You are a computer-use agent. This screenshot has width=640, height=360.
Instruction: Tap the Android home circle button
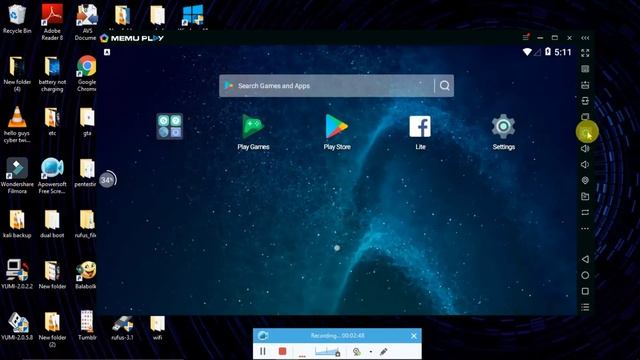(x=585, y=275)
